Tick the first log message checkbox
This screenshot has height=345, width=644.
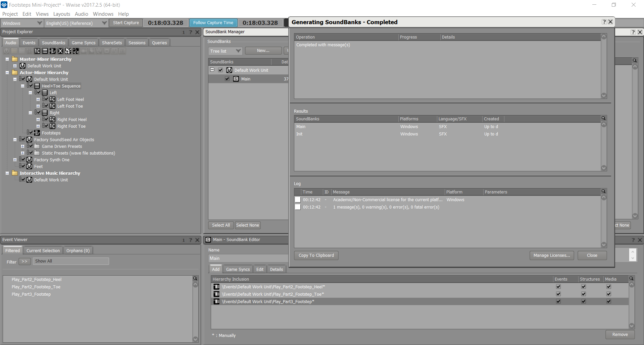(x=298, y=199)
